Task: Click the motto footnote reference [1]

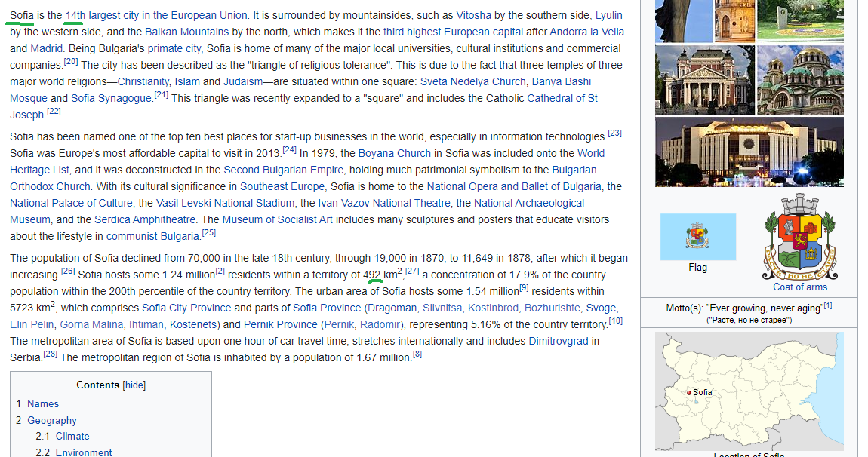Action: [x=828, y=305]
